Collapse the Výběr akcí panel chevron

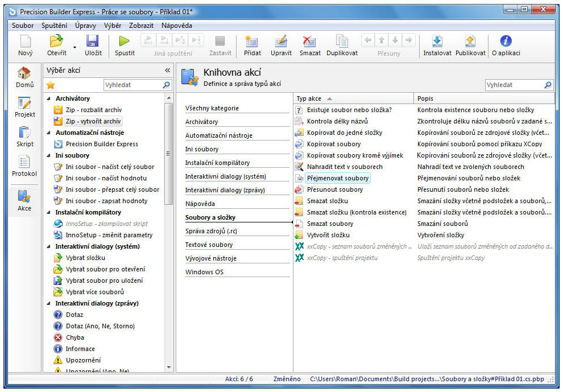[167, 71]
